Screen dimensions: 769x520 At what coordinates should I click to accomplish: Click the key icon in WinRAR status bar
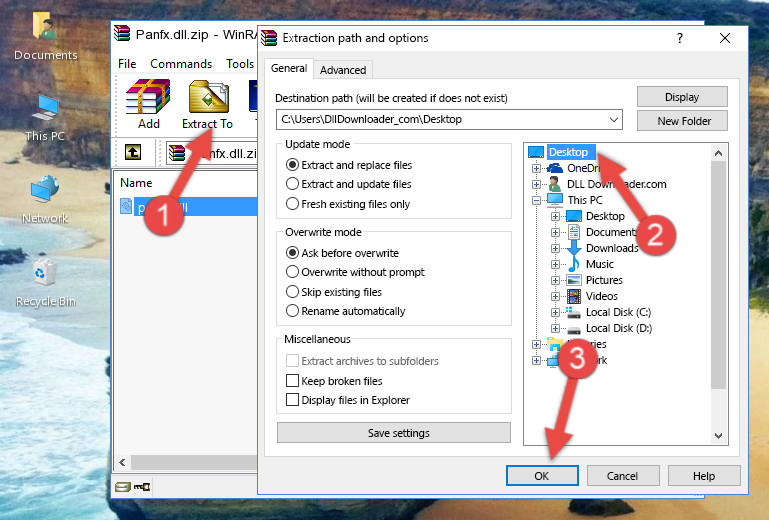pyautogui.click(x=142, y=487)
